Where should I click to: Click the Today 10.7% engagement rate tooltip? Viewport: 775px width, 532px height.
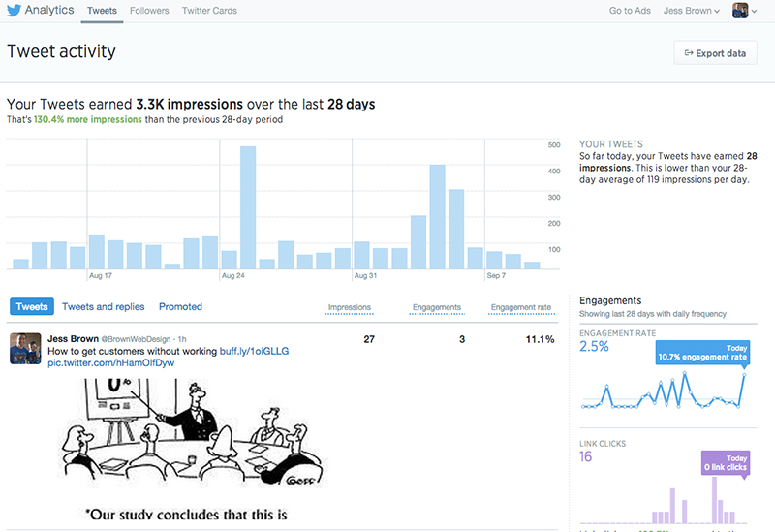702,353
